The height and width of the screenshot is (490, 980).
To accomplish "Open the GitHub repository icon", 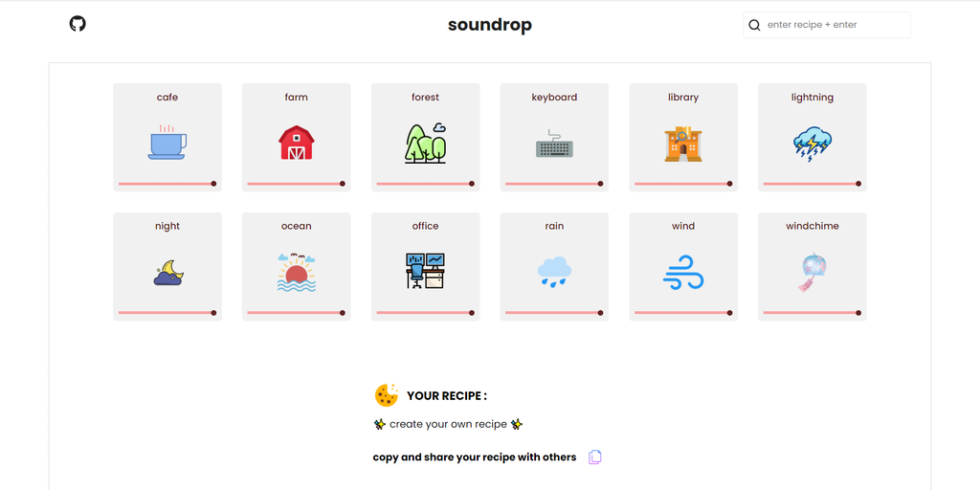I will coord(78,24).
